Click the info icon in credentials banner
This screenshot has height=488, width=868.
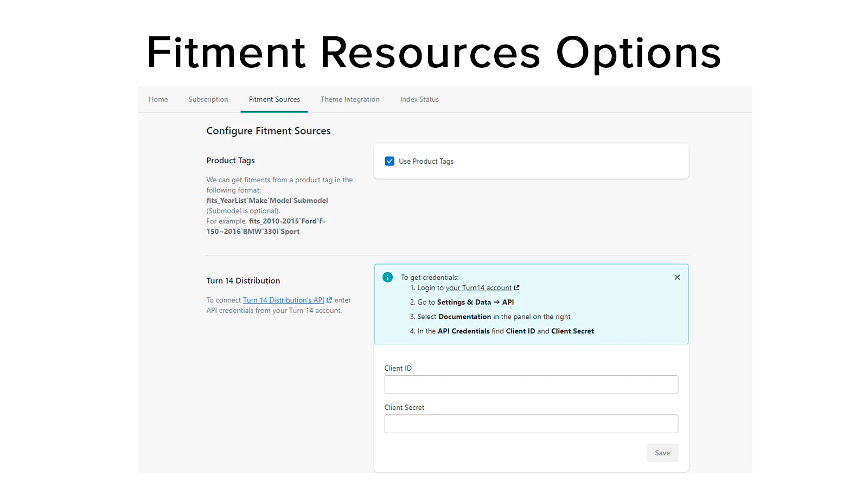(387, 277)
